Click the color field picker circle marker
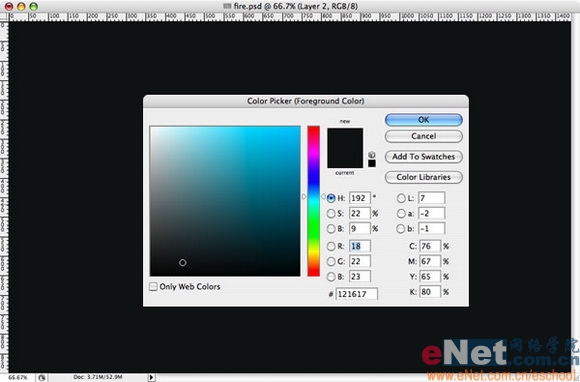580x382 pixels. pyautogui.click(x=183, y=263)
